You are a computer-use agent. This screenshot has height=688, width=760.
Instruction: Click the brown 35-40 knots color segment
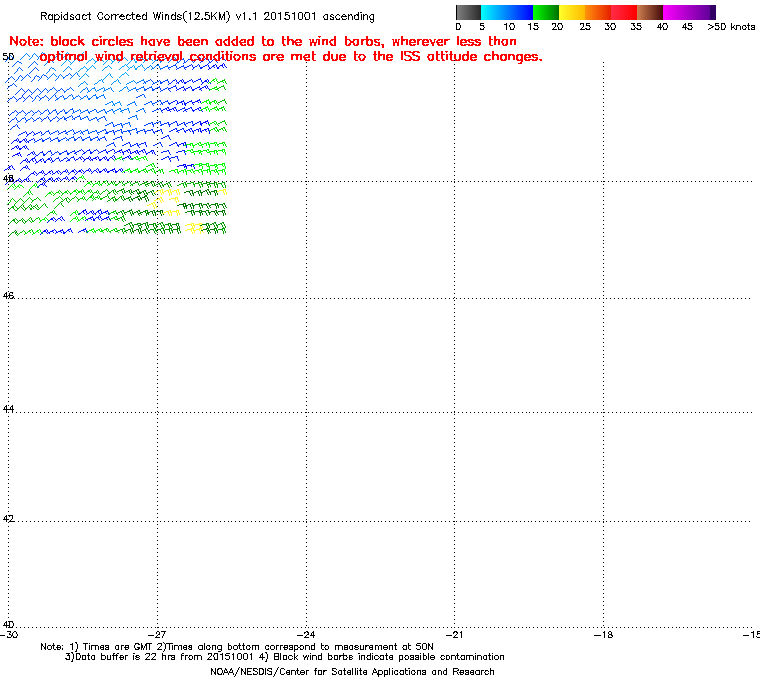click(650, 12)
